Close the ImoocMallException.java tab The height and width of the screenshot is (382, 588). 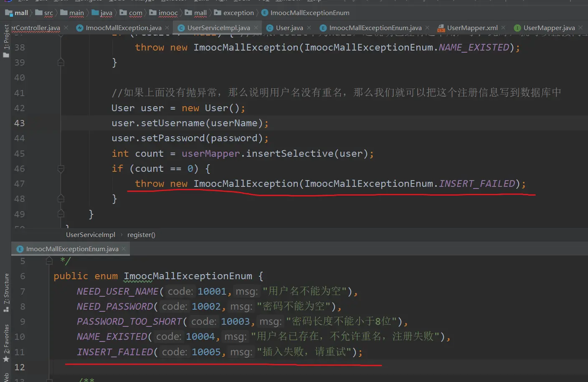(x=167, y=28)
